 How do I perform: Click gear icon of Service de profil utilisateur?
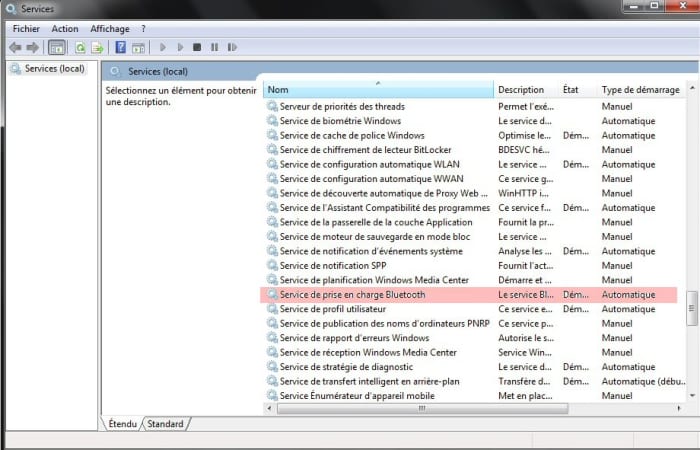tap(272, 308)
